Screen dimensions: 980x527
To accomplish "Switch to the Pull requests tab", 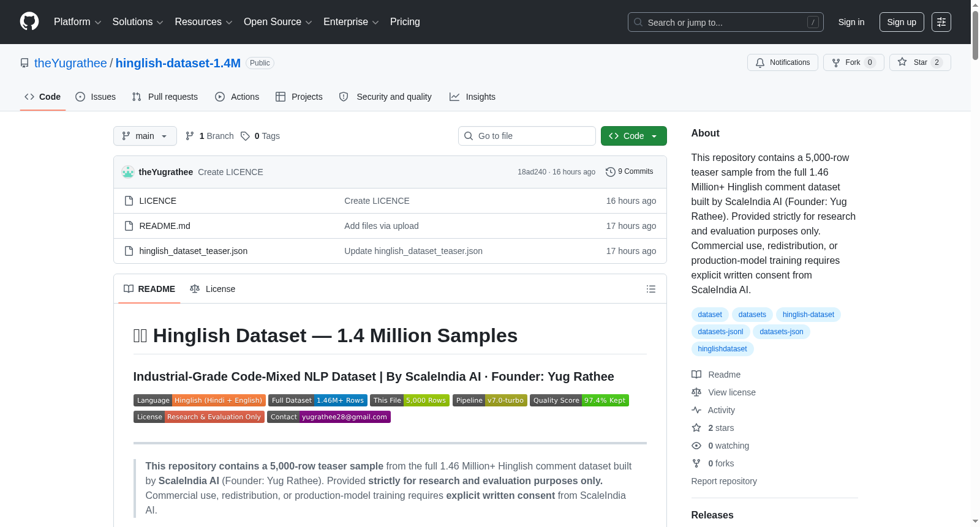I will 165,97.
